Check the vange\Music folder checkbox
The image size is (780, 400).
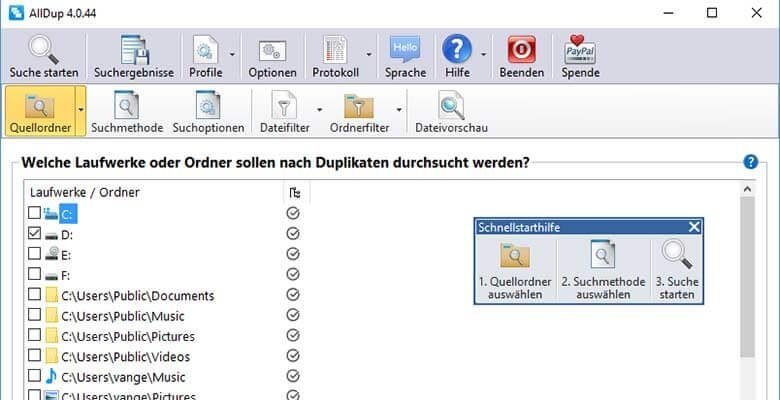pos(34,376)
